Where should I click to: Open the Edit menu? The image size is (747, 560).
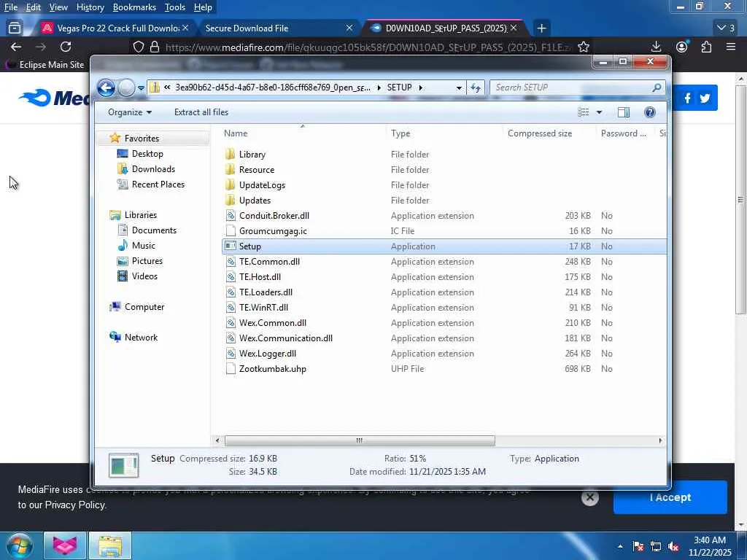click(34, 7)
